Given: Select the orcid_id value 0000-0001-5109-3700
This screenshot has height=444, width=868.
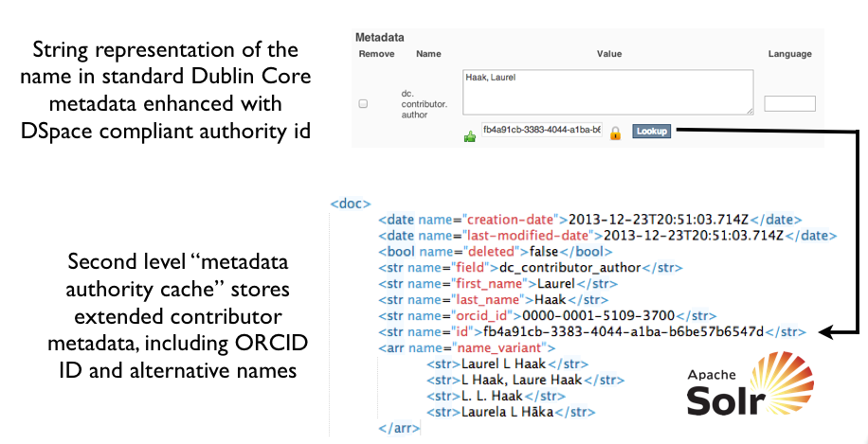Looking at the screenshot, I should point(624,316).
